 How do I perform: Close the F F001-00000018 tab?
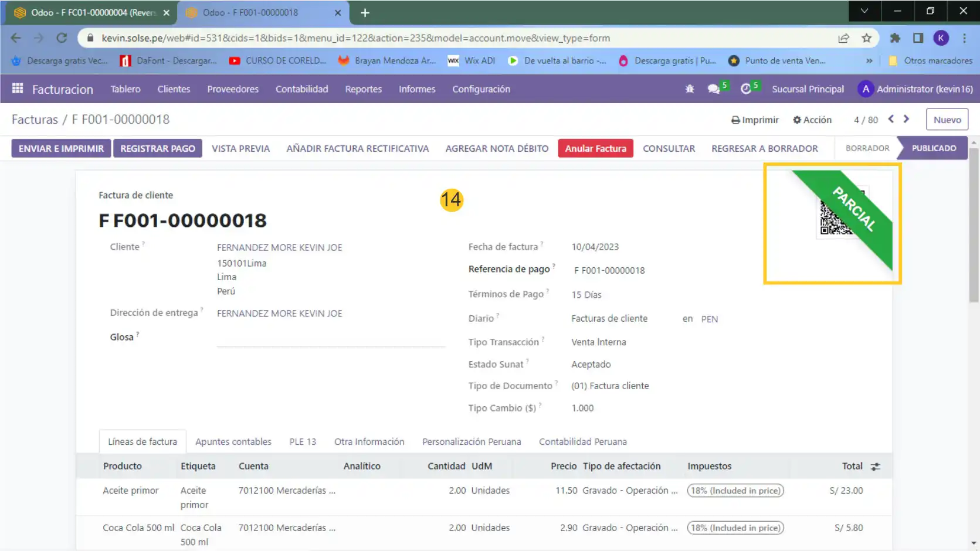(x=338, y=12)
